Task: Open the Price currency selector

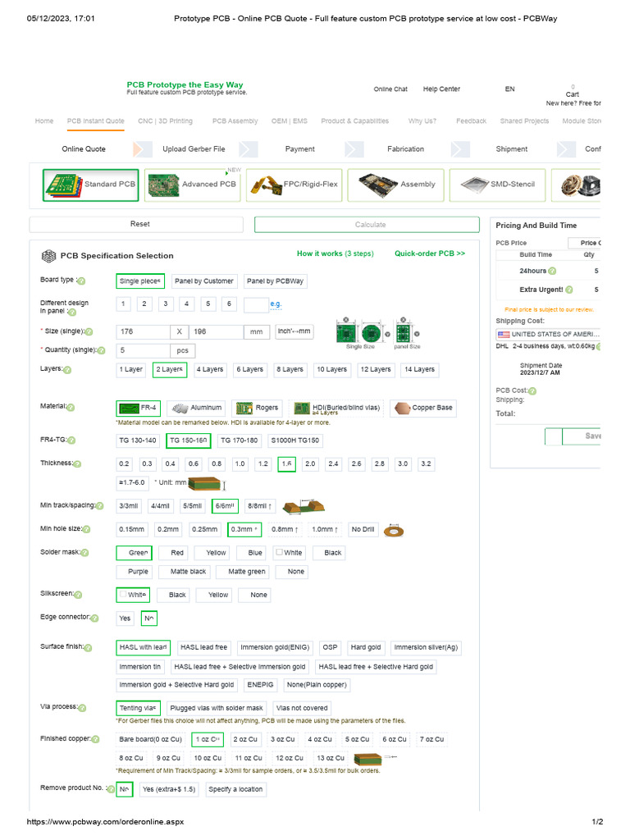Action: 584,243
